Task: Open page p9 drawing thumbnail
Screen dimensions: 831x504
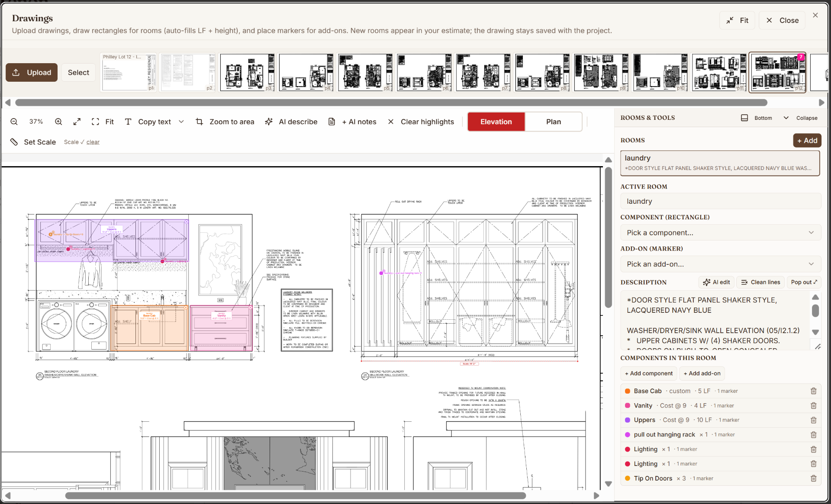Action: click(601, 73)
